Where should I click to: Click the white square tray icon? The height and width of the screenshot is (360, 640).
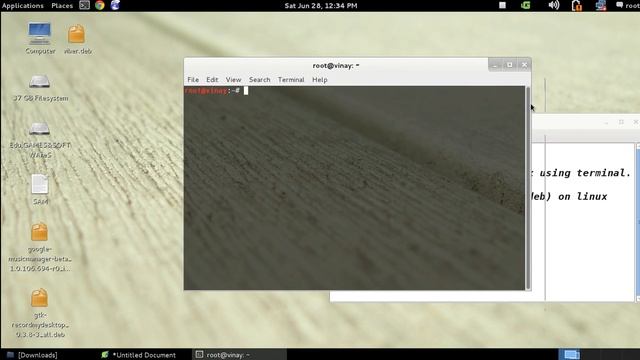pos(502,5)
